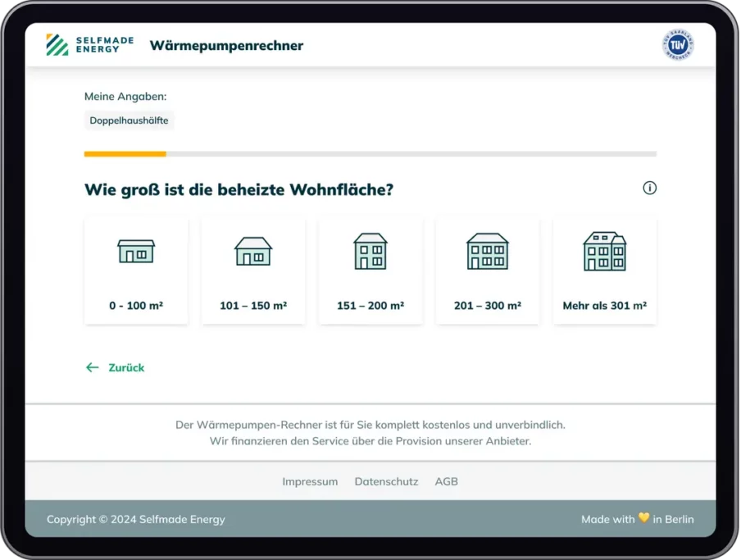741x560 pixels.
Task: Choose the Mehr als 301 m² label
Action: click(x=604, y=306)
